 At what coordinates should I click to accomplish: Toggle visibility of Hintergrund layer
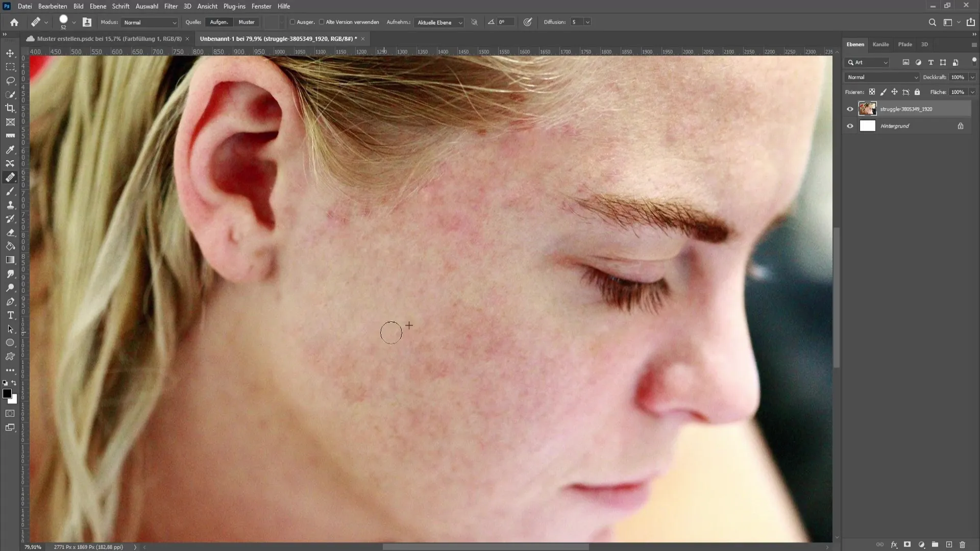click(x=850, y=126)
